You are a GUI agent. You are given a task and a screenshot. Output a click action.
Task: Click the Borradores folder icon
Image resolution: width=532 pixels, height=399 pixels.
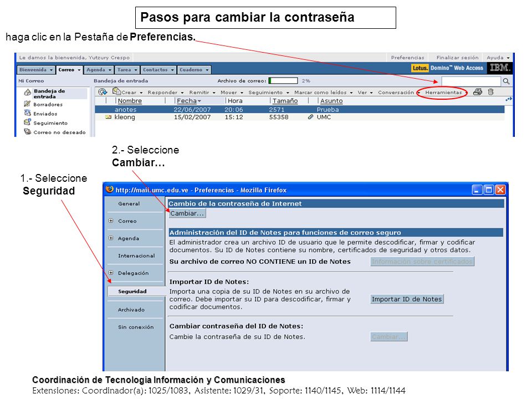coord(28,104)
